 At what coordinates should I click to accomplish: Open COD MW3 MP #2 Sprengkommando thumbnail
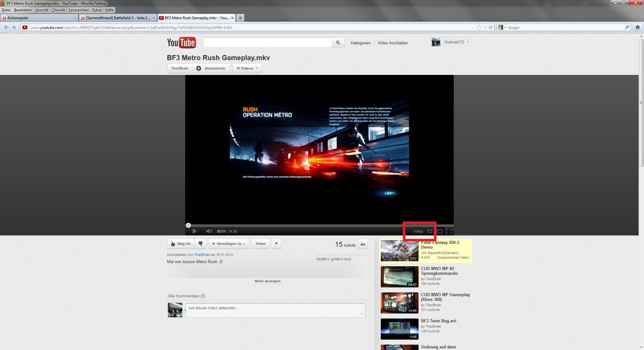pos(400,277)
